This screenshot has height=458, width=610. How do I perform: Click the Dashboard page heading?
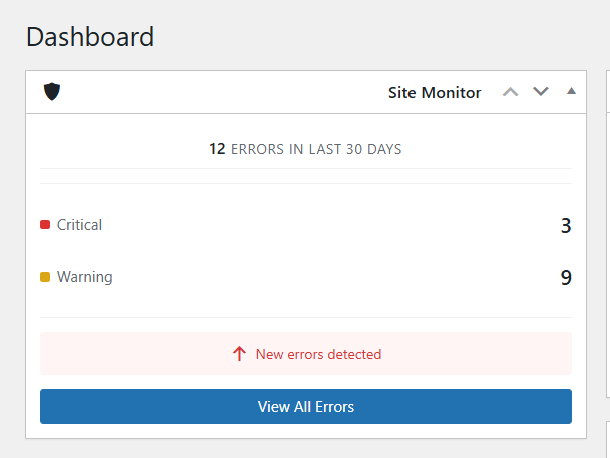pyautogui.click(x=90, y=37)
